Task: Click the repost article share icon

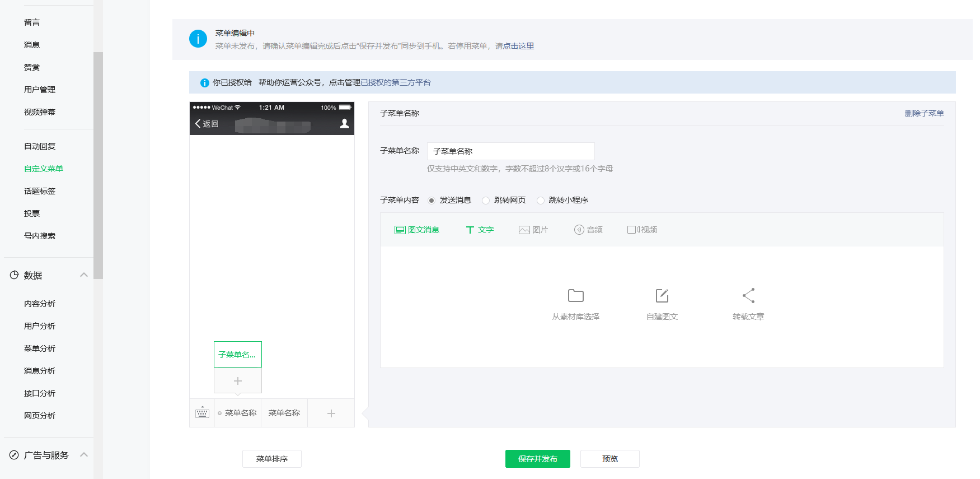Action: click(748, 295)
